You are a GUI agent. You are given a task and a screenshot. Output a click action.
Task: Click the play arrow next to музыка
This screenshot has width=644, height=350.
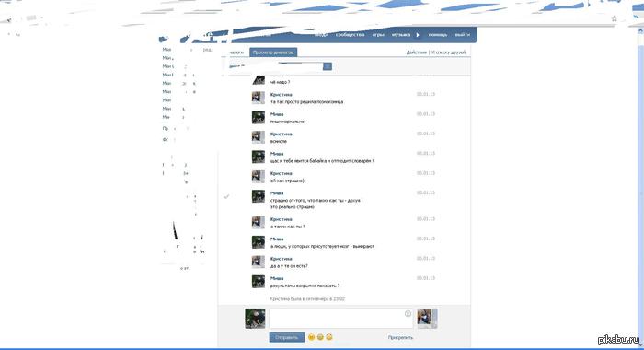click(x=418, y=35)
